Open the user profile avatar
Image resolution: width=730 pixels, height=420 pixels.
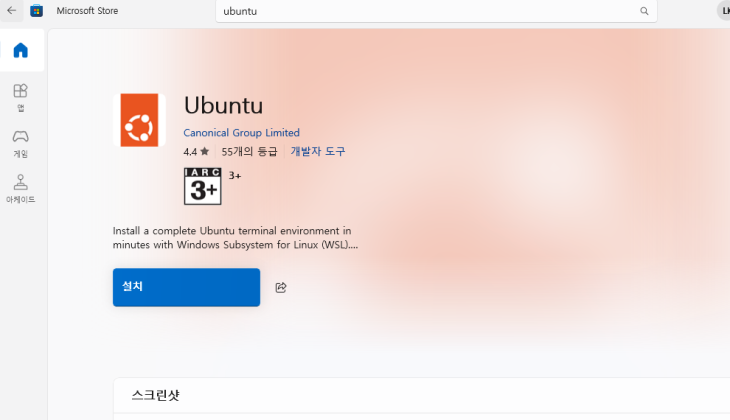click(x=723, y=11)
